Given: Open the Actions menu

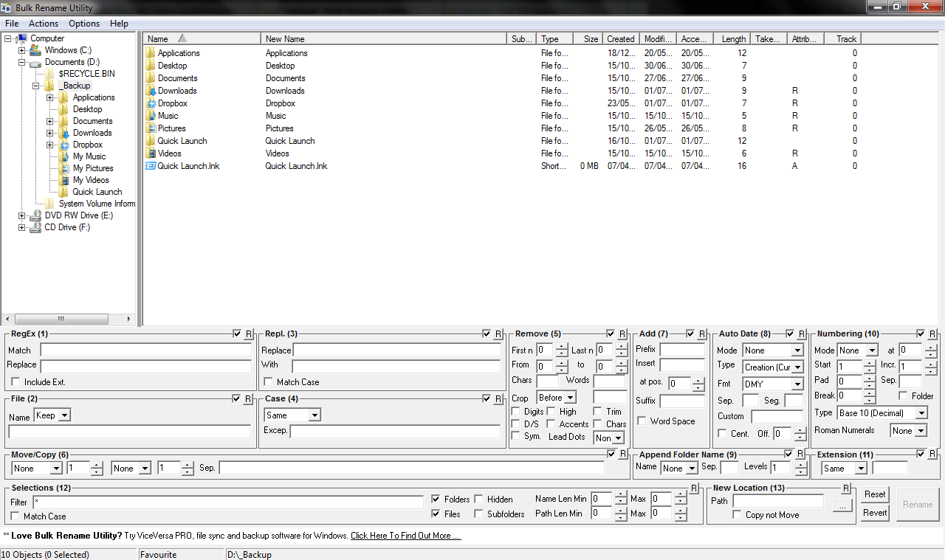Looking at the screenshot, I should coord(44,24).
